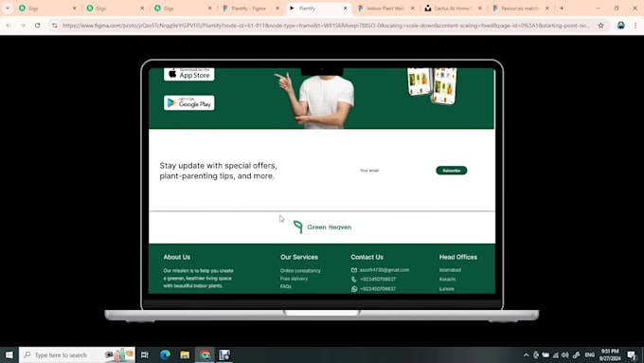This screenshot has width=644, height=363.
Task: Close the Plantify – Figma tab
Action: pos(277,9)
